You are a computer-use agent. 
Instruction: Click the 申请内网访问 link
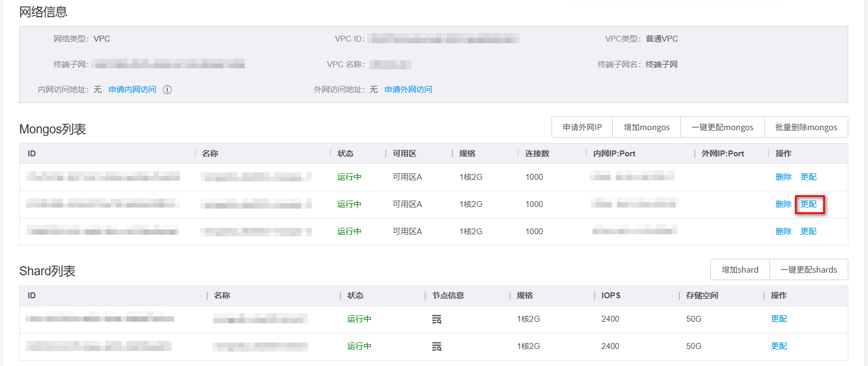point(132,90)
